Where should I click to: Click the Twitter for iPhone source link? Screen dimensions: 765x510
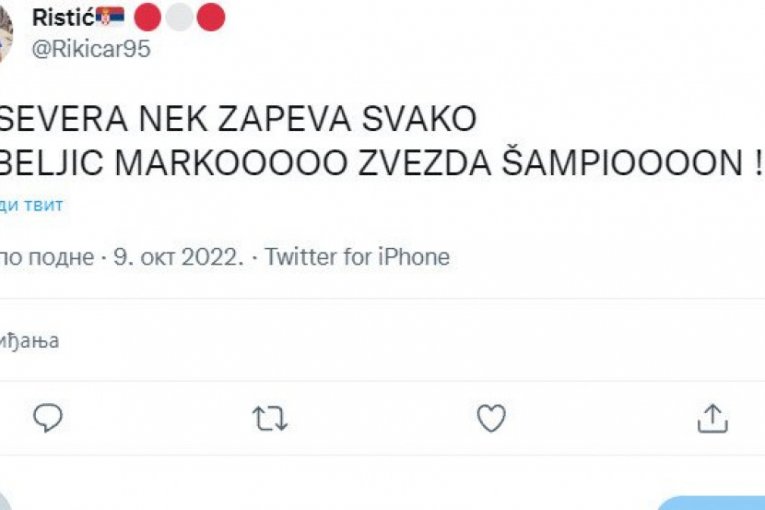(357, 257)
